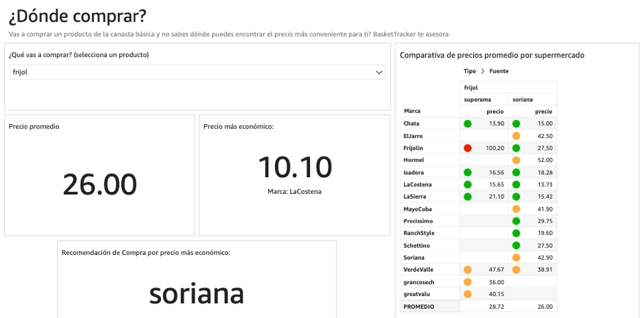
Task: Click the orange dot for VerdeValle superama
Action: [468, 270]
